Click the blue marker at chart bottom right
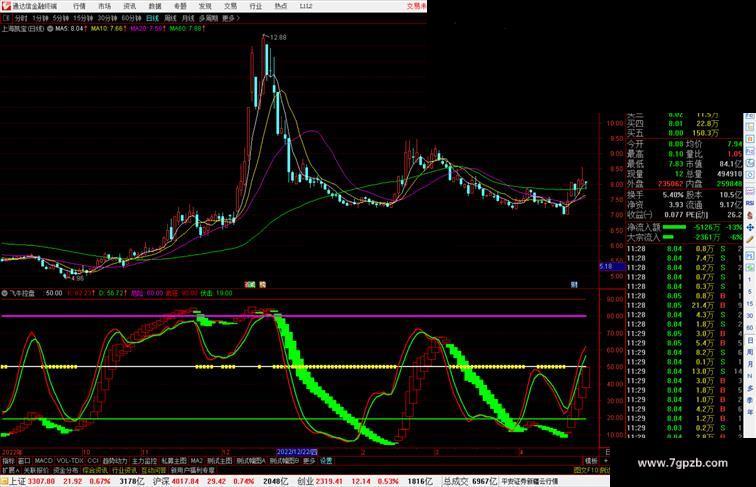756x487 pixels. point(574,285)
